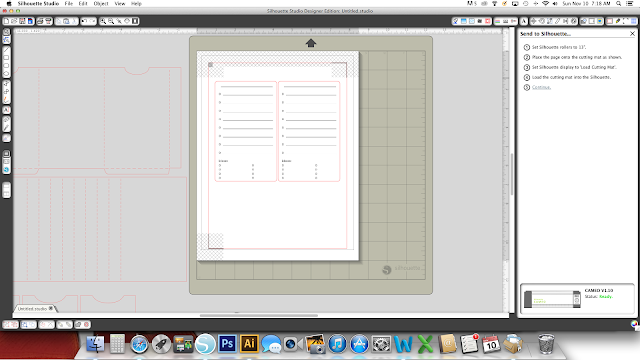Click the Print icon in toolbar
Screen dimensions: 640x360
pos(40,21)
